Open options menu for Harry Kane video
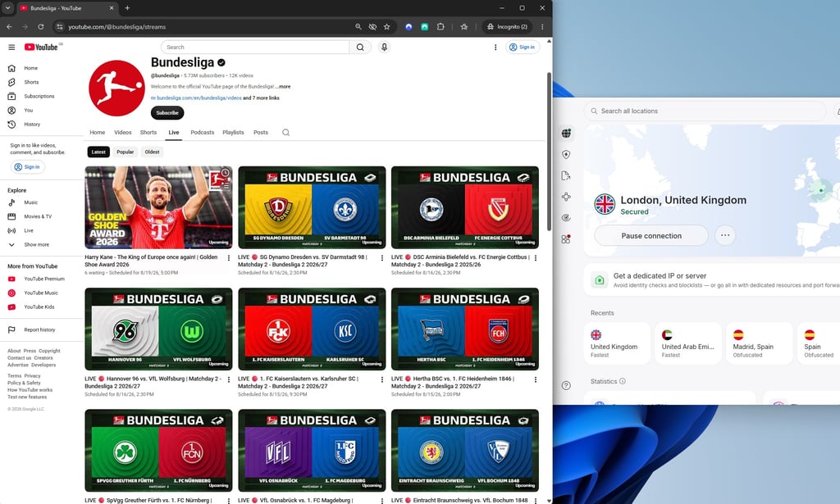The width and height of the screenshot is (840, 504). pos(229,258)
